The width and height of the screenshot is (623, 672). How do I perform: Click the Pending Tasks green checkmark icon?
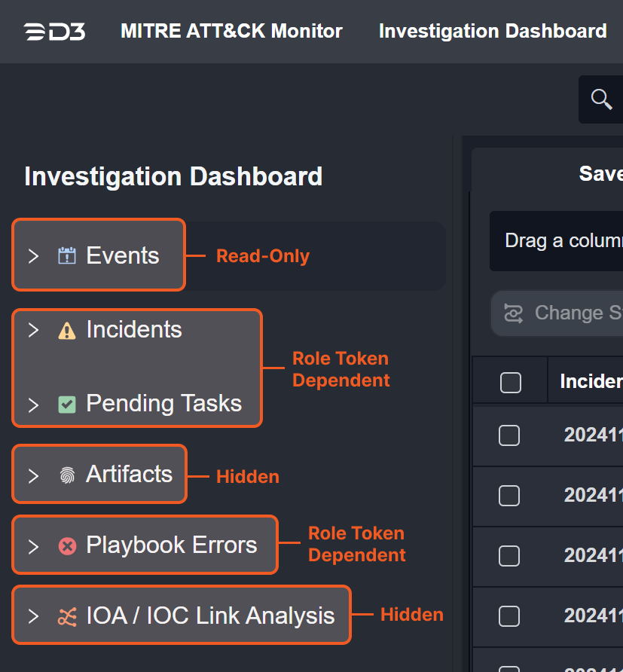67,405
